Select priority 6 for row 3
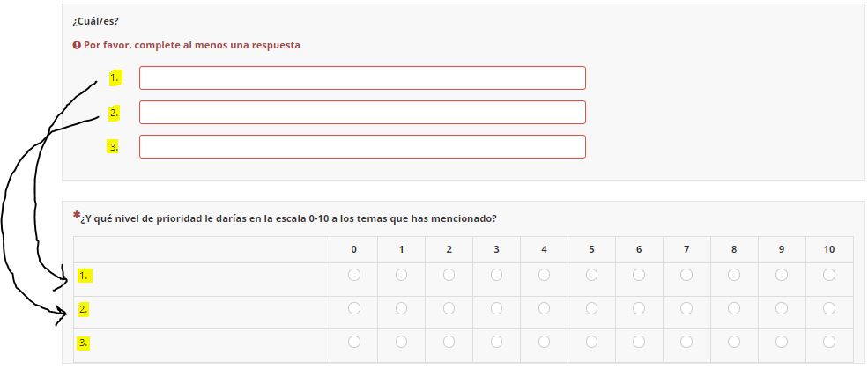 pyautogui.click(x=639, y=342)
